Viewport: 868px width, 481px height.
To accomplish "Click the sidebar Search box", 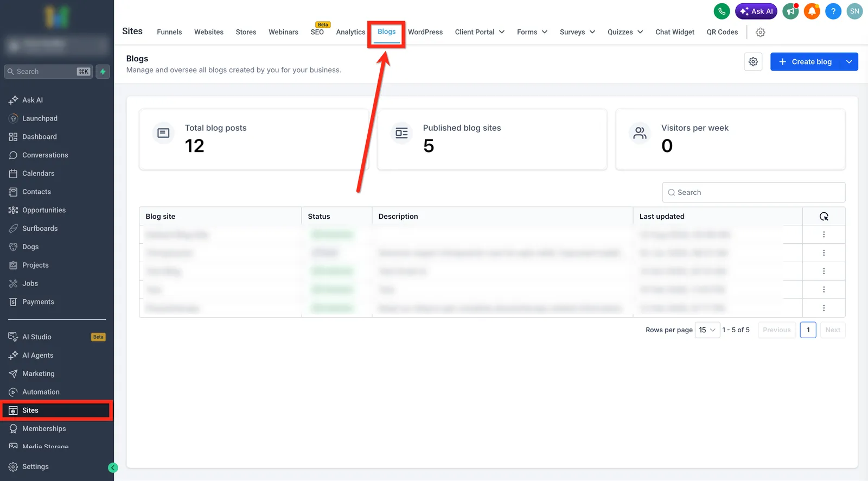I will pos(49,72).
